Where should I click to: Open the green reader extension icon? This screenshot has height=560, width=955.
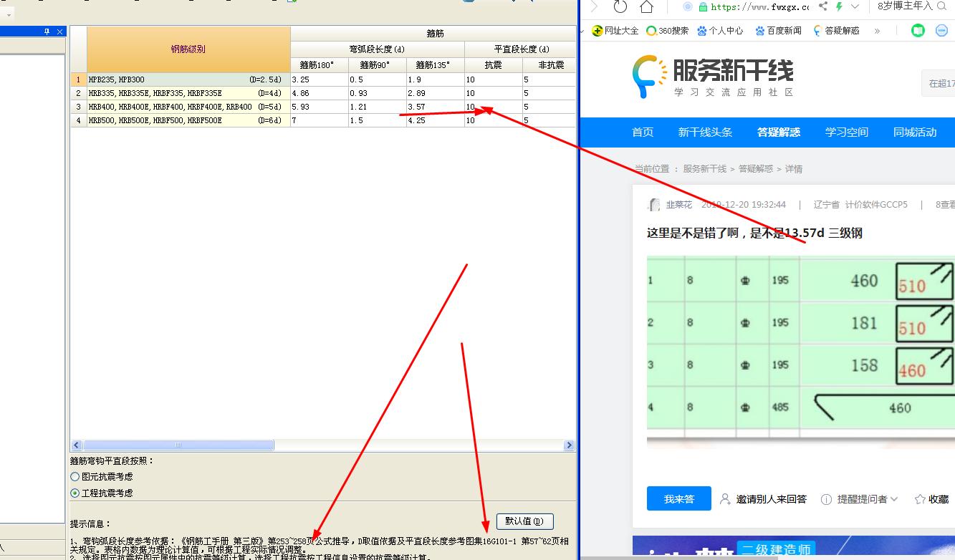coord(918,31)
